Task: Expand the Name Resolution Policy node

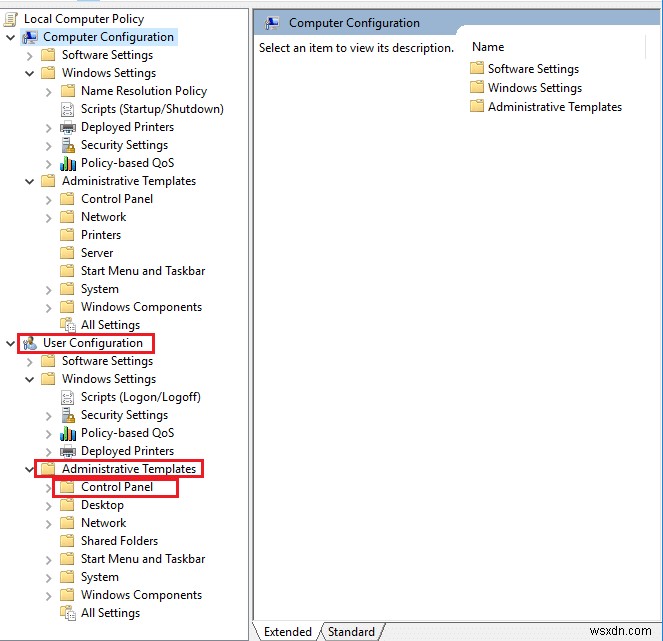Action: point(49,92)
